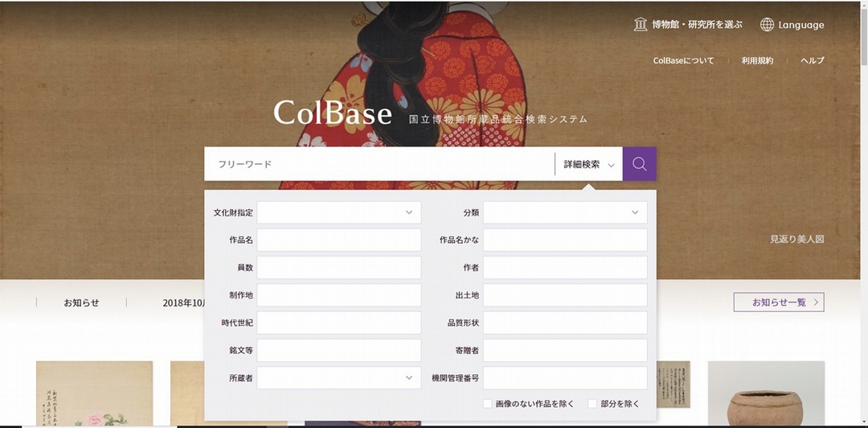The width and height of the screenshot is (868, 428).
Task: Open ColBaseについて page
Action: coord(684,60)
